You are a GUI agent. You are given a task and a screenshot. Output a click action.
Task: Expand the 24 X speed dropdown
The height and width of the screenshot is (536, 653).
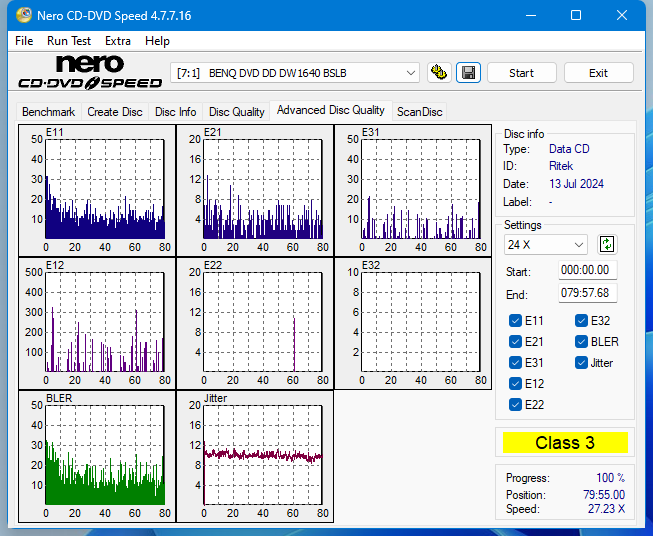click(546, 244)
